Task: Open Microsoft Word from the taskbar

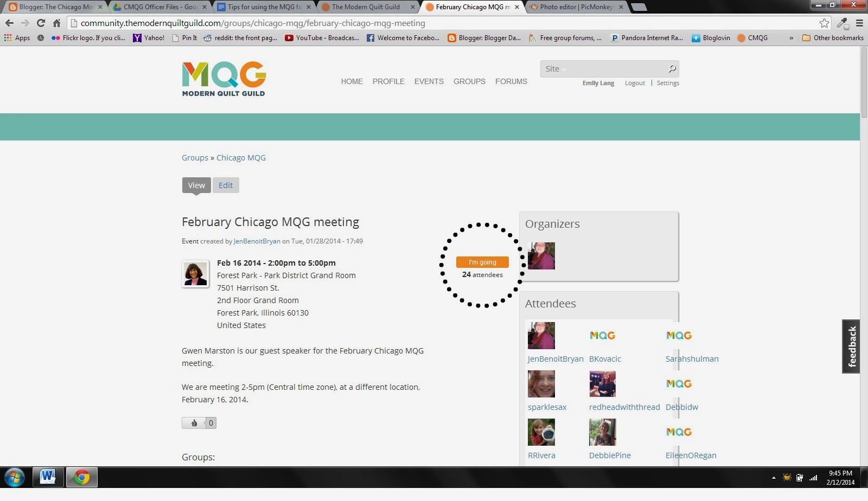Action: (x=48, y=477)
